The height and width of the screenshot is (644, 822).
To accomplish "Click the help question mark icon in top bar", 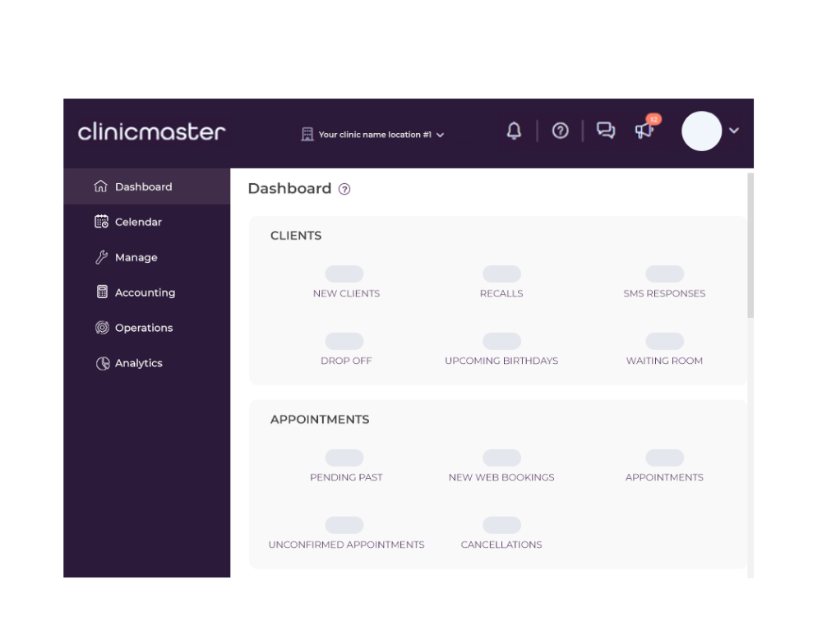I will (x=561, y=131).
